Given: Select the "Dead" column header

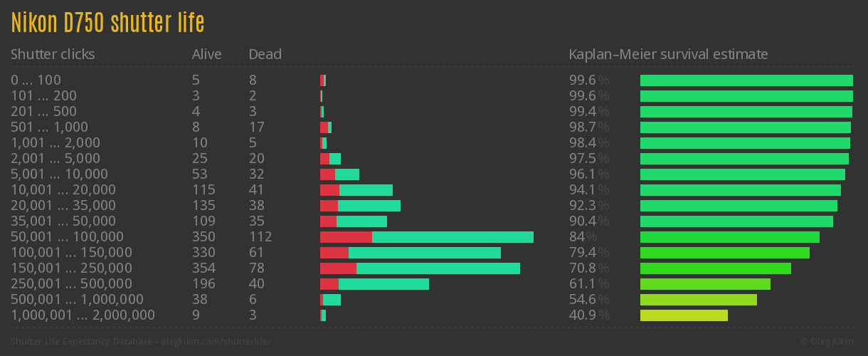Looking at the screenshot, I should pyautogui.click(x=265, y=54).
